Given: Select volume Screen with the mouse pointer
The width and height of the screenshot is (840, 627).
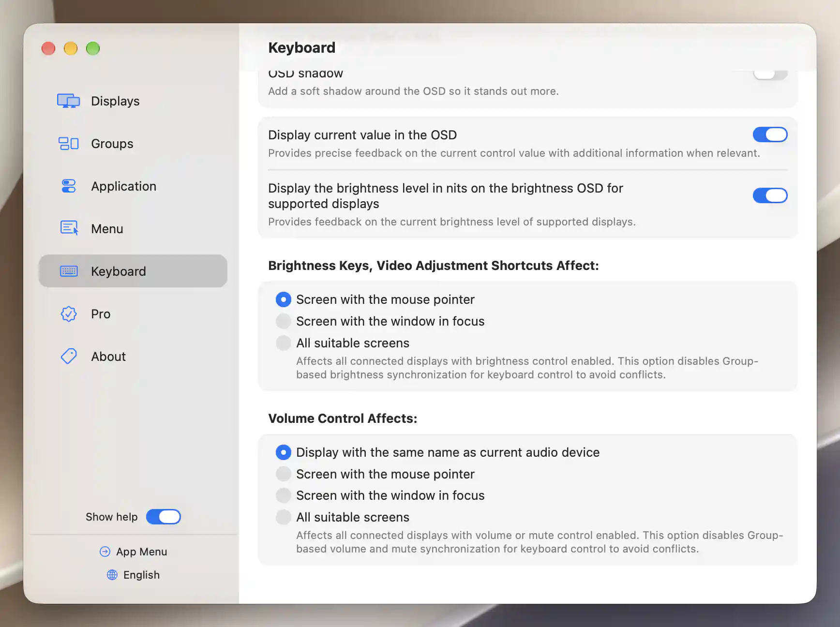Looking at the screenshot, I should (x=284, y=474).
